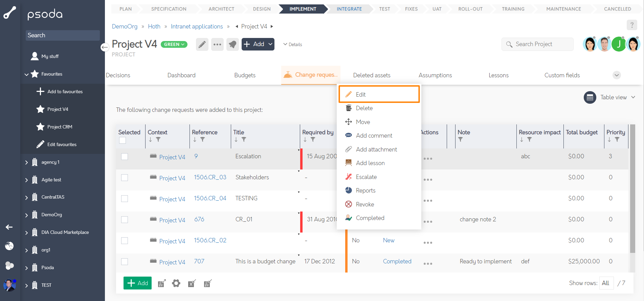Click the table's vertical scrollbar
This screenshot has height=301, width=644.
(632, 190)
